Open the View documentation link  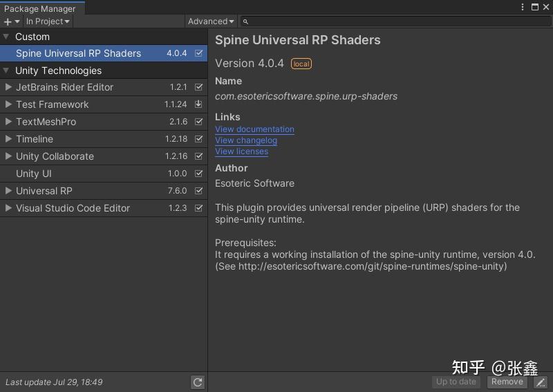pyautogui.click(x=254, y=129)
